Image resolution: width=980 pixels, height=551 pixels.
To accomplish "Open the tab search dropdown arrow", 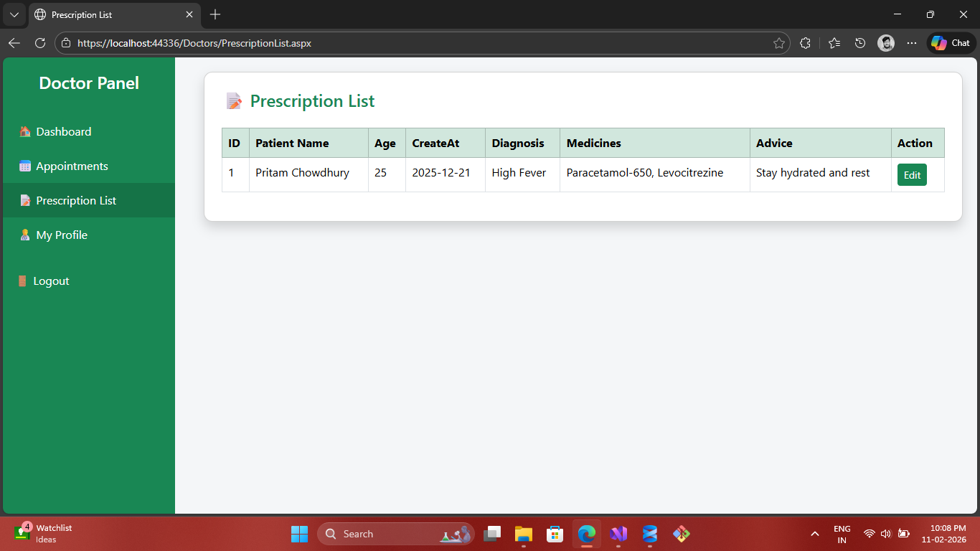I will [x=14, y=14].
